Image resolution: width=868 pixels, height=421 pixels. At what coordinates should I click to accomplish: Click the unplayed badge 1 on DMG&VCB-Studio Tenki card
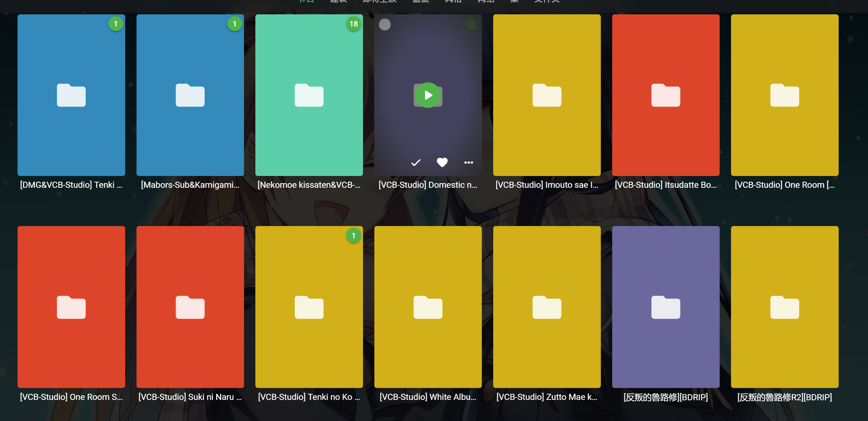(116, 24)
